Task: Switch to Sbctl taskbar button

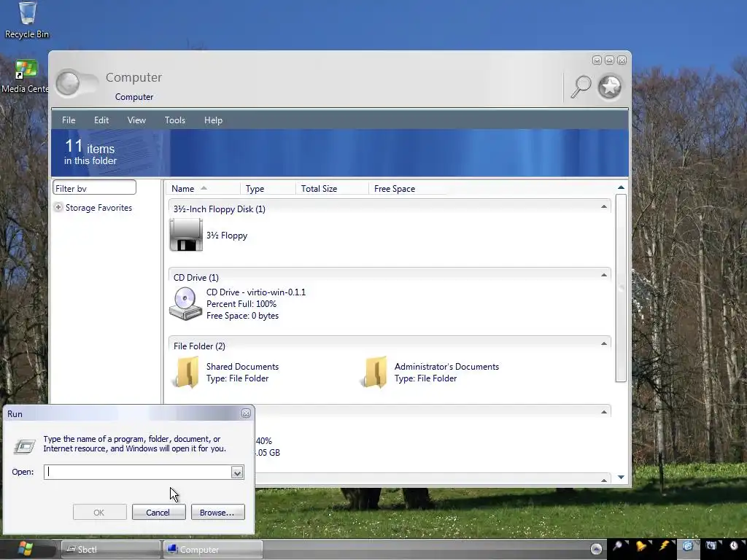Action: point(111,550)
